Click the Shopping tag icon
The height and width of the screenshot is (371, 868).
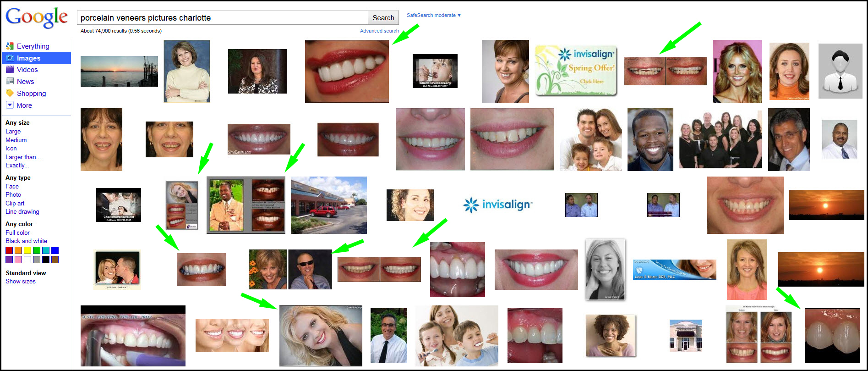tap(10, 93)
